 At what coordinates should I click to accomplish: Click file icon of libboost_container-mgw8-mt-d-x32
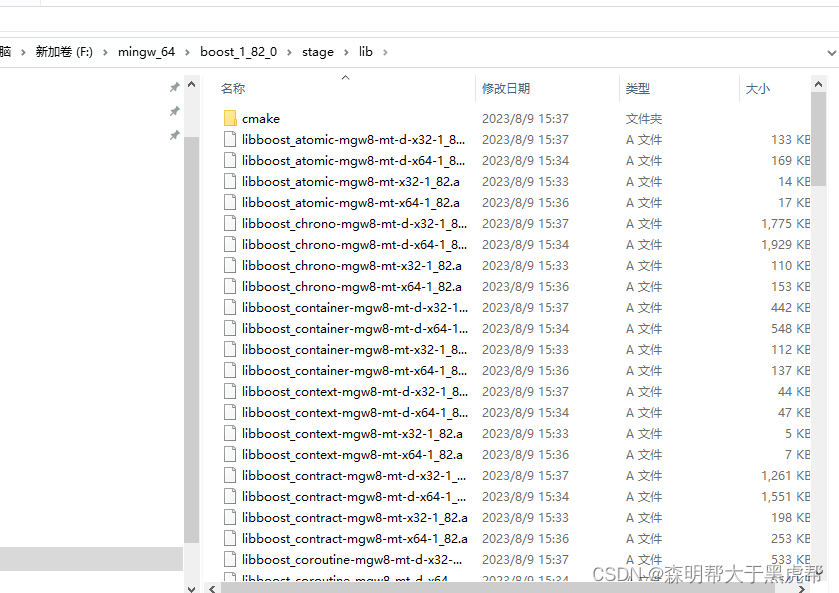coord(230,307)
